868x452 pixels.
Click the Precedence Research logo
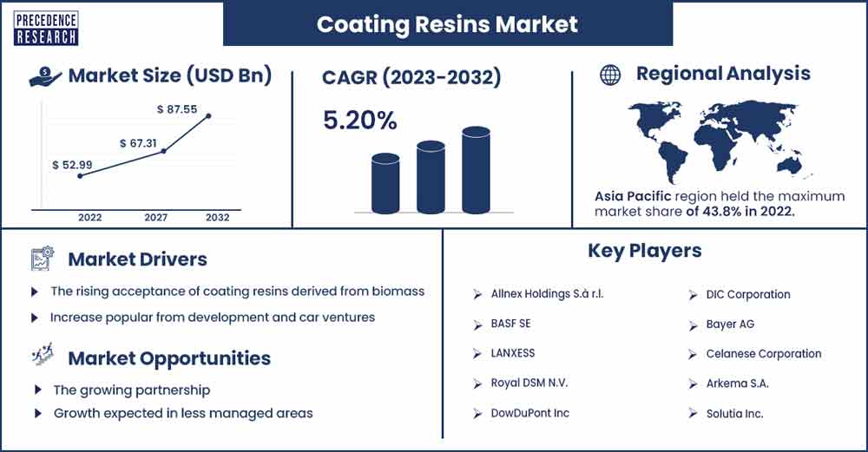(46, 29)
